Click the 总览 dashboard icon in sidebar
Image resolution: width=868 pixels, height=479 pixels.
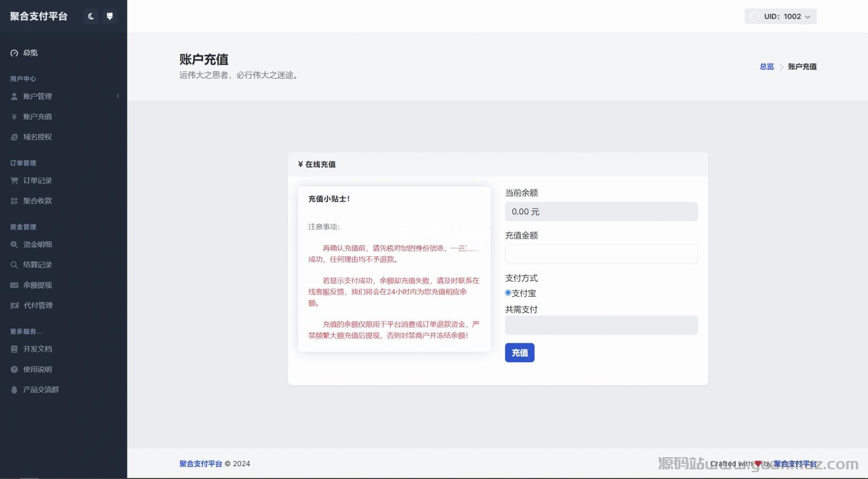click(14, 53)
